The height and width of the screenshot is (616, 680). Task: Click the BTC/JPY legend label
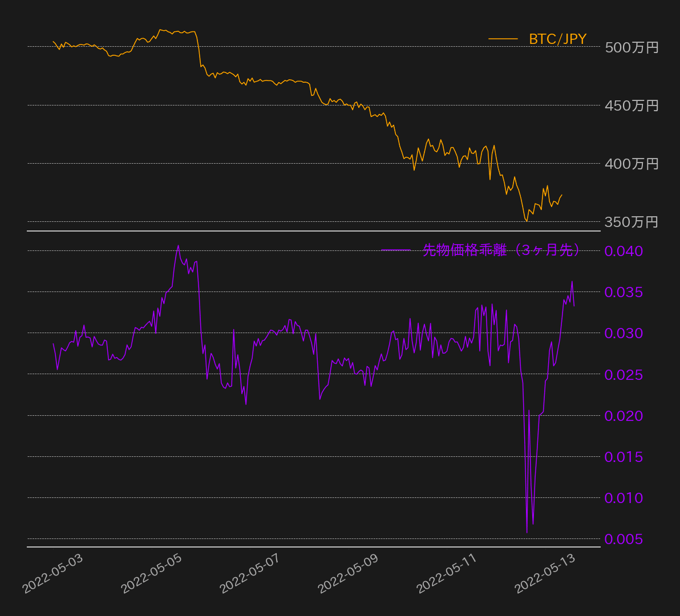click(557, 39)
